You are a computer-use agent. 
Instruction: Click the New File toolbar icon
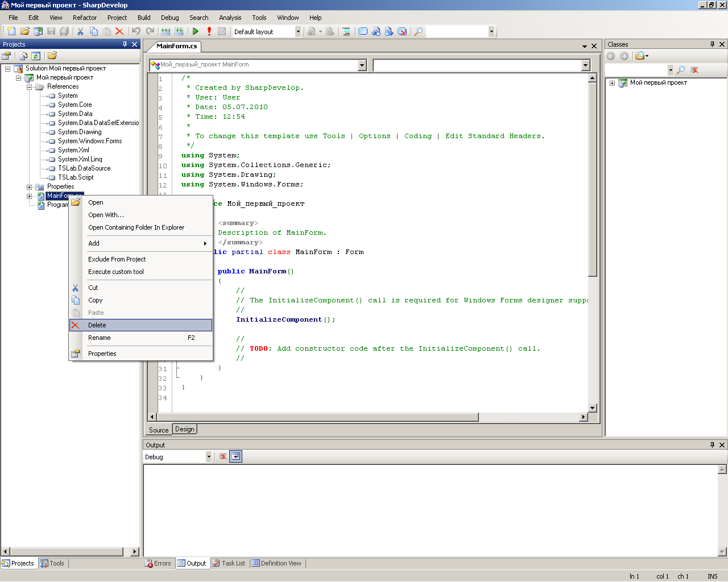point(11,32)
